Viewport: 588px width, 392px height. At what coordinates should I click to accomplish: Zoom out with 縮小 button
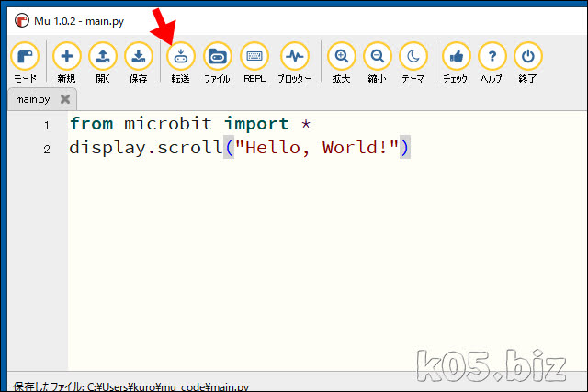(x=378, y=62)
